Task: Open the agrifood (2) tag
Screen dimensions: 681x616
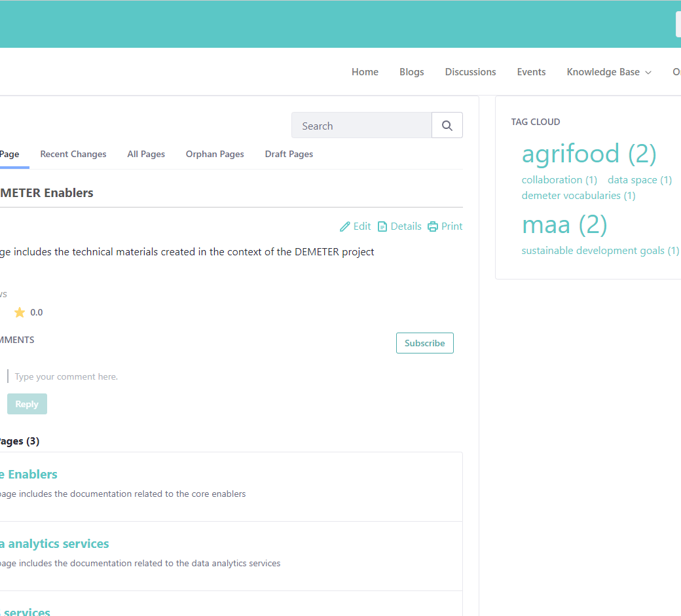Action: 589,154
